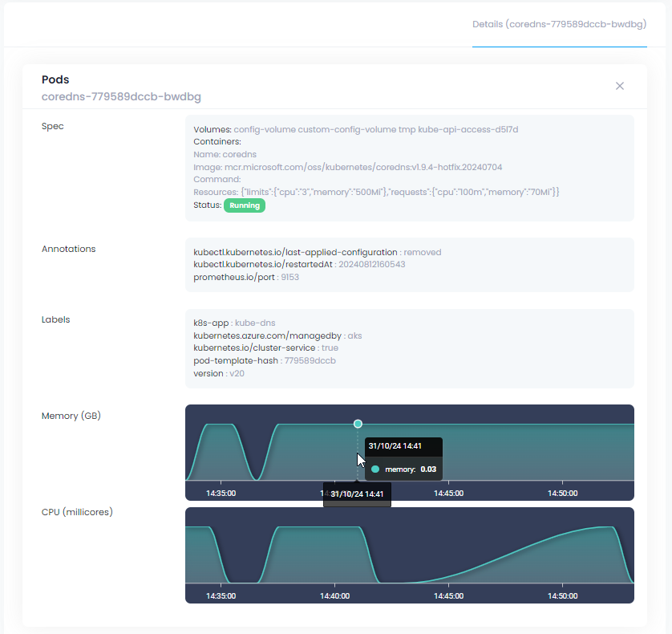Screen dimensions: 672x634
Task: Click the teal memory legend dot in tooltip
Action: tap(375, 469)
